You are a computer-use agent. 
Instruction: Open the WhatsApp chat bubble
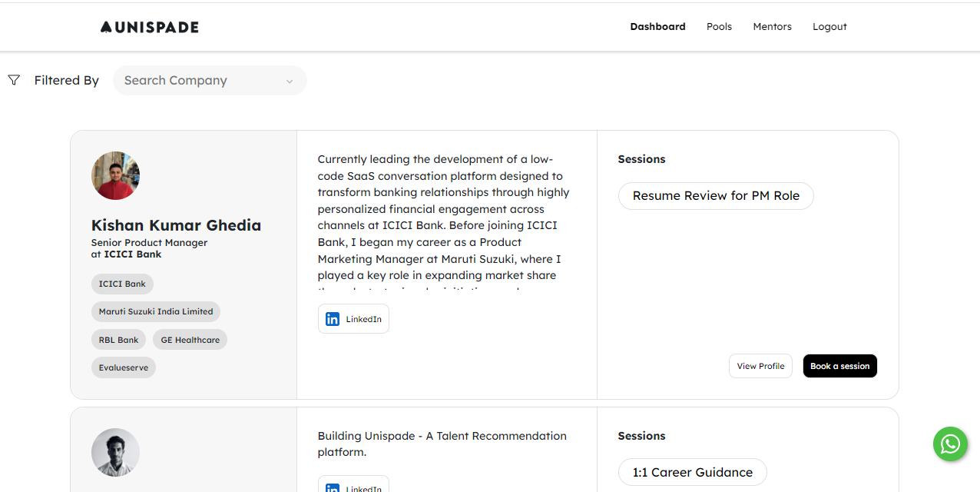(x=950, y=444)
